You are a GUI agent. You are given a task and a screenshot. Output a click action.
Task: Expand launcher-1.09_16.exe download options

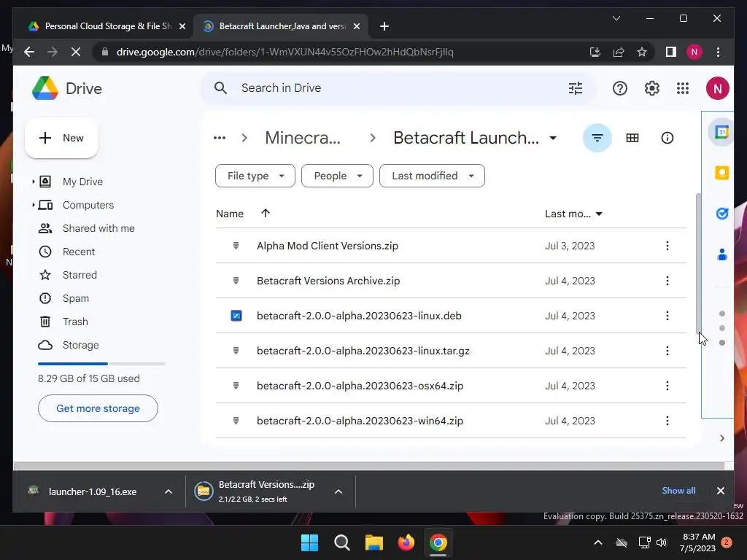pyautogui.click(x=169, y=491)
